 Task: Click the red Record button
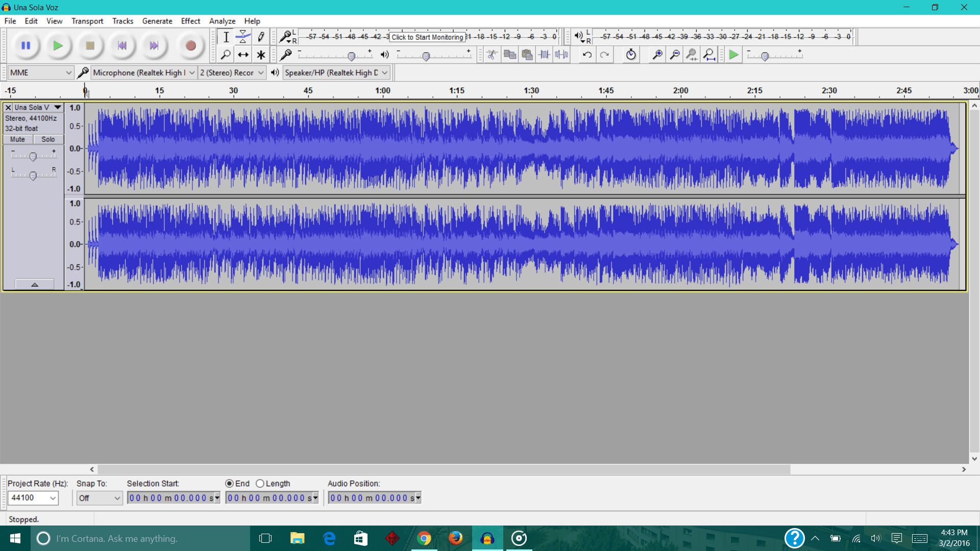click(x=190, y=46)
